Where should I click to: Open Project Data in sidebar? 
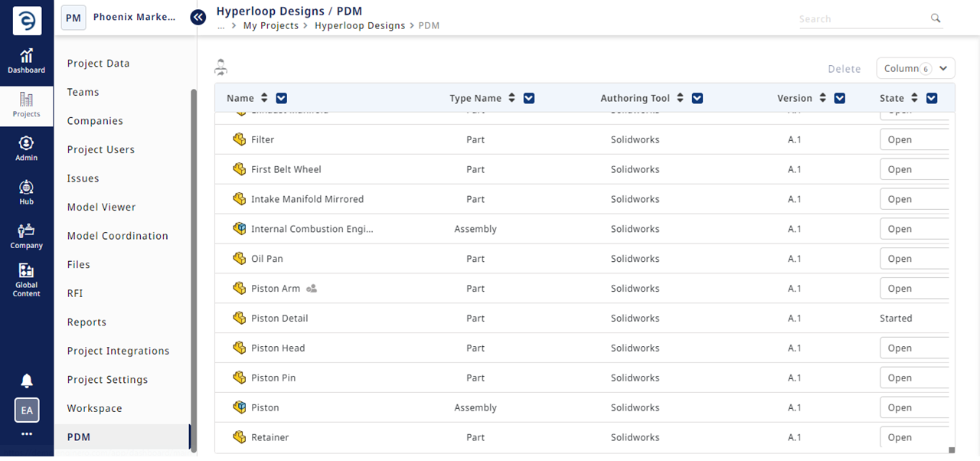click(98, 64)
